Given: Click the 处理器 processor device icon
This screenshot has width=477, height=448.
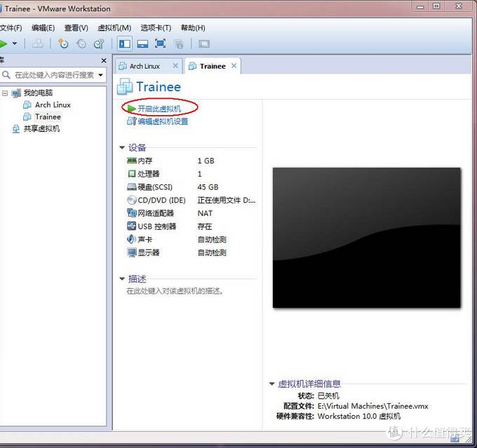Looking at the screenshot, I should (131, 174).
